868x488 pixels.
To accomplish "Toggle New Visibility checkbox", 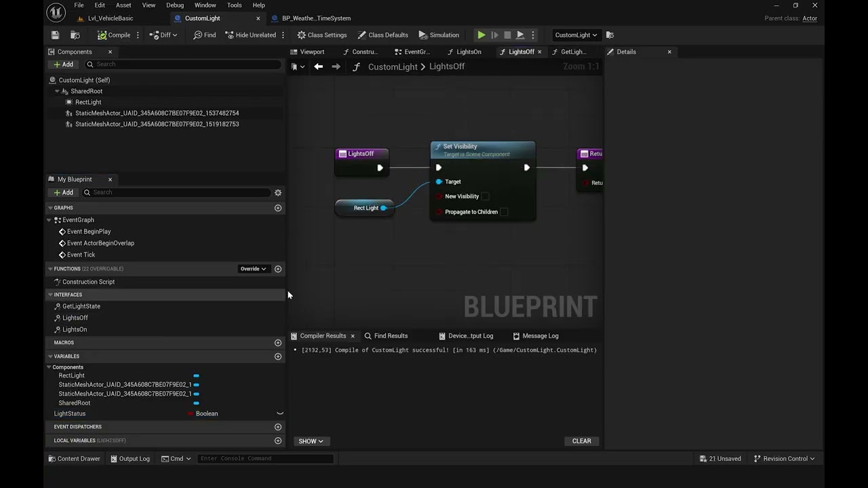I will 485,197.
